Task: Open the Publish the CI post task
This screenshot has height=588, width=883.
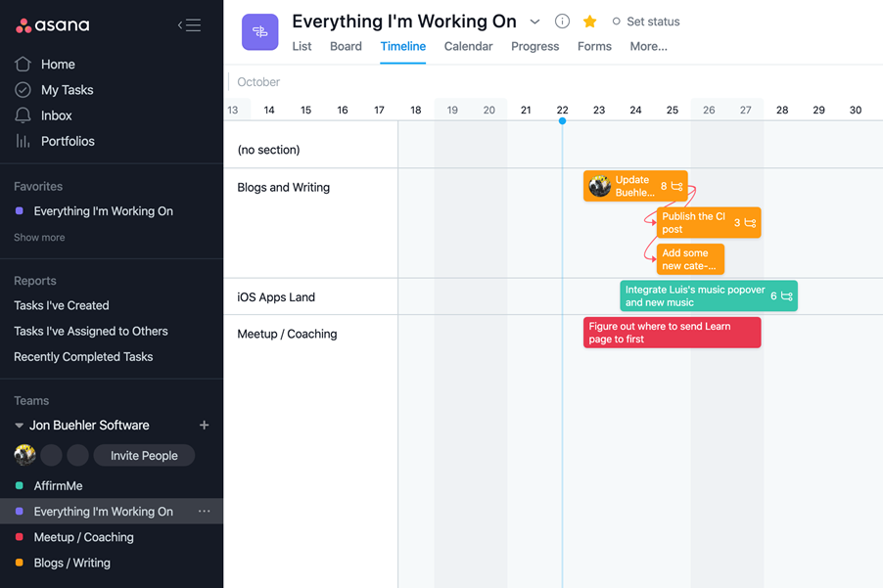Action: click(709, 223)
